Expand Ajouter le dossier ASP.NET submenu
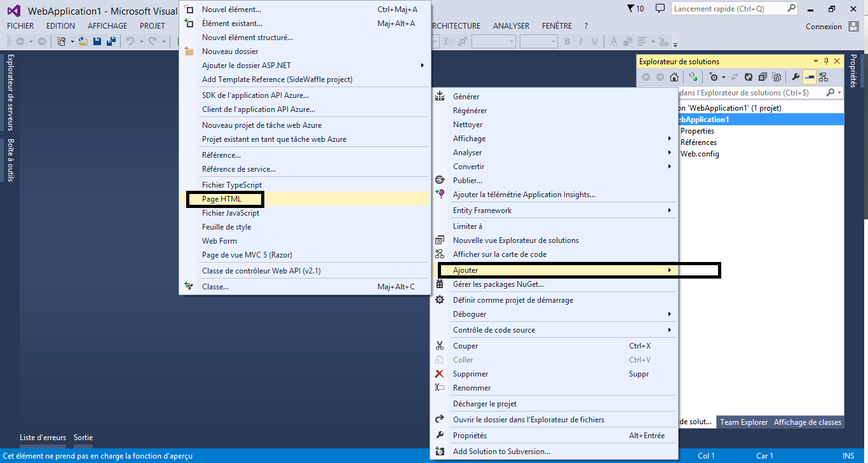This screenshot has height=463, width=868. (305, 66)
